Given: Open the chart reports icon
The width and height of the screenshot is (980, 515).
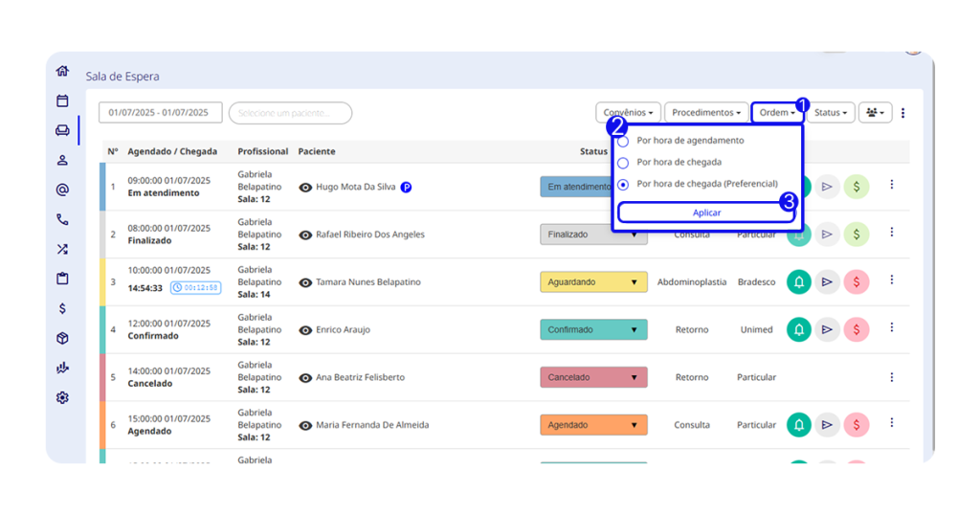Looking at the screenshot, I should [x=62, y=368].
